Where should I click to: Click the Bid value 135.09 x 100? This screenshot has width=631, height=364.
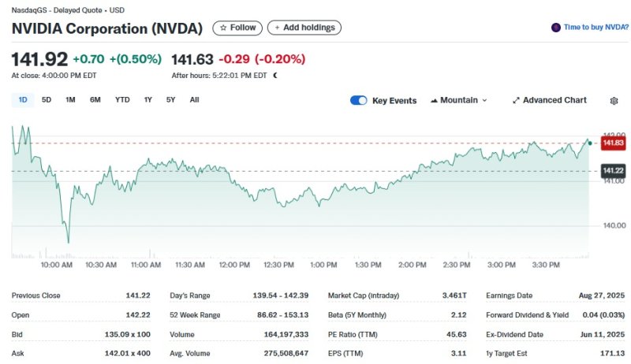(x=128, y=335)
